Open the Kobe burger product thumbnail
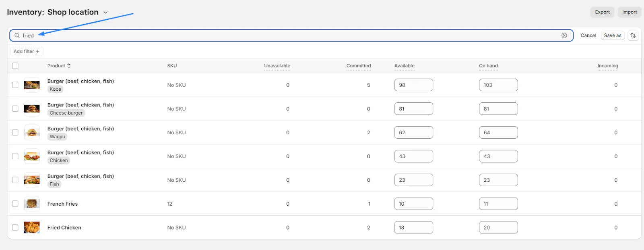Screen dimensions: 644x250 32,85
